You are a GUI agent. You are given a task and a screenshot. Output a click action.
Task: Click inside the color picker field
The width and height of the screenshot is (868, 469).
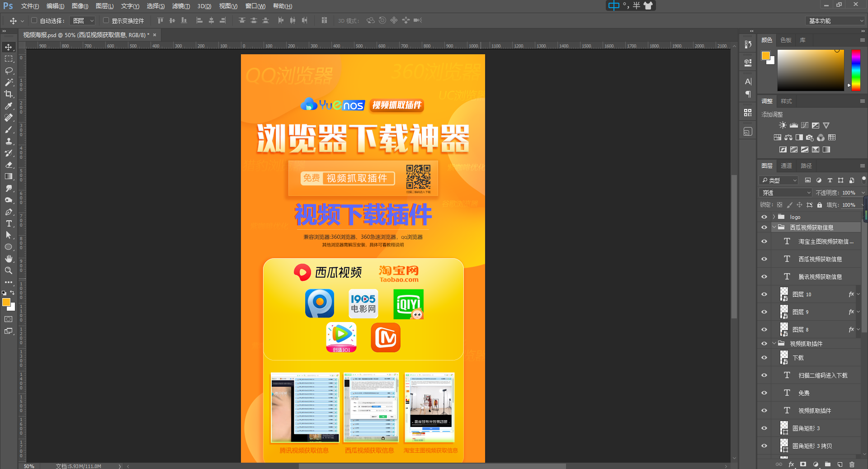(811, 70)
